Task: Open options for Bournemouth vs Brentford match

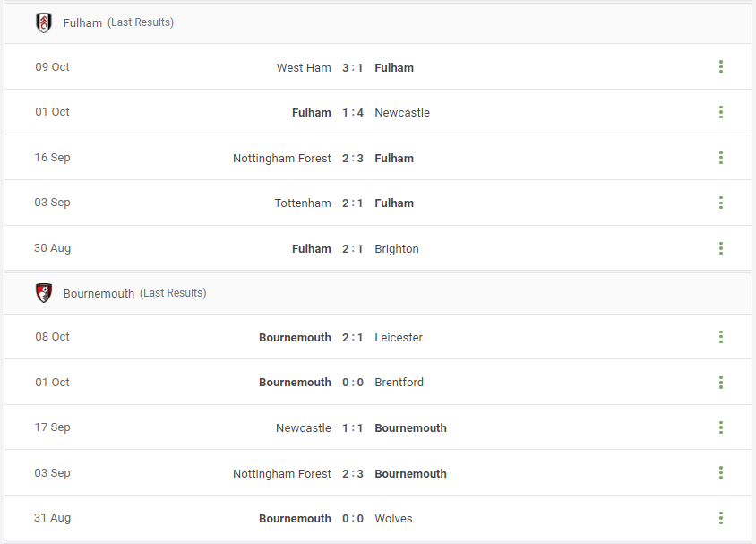Action: [721, 382]
